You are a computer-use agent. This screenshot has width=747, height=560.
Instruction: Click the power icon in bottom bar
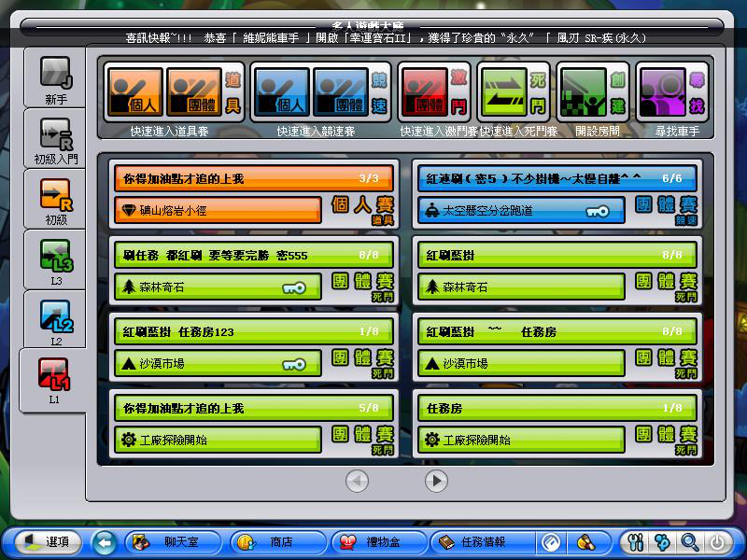[x=716, y=542]
